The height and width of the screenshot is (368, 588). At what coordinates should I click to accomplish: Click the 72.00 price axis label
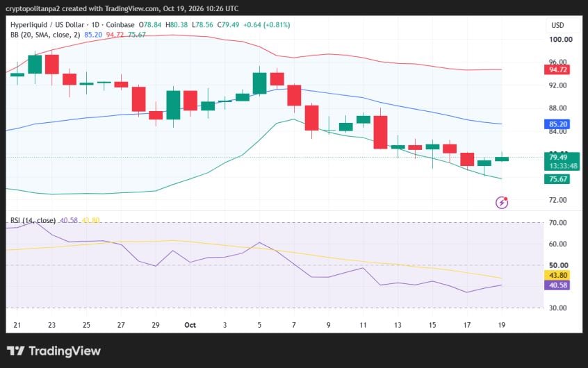pyautogui.click(x=557, y=200)
